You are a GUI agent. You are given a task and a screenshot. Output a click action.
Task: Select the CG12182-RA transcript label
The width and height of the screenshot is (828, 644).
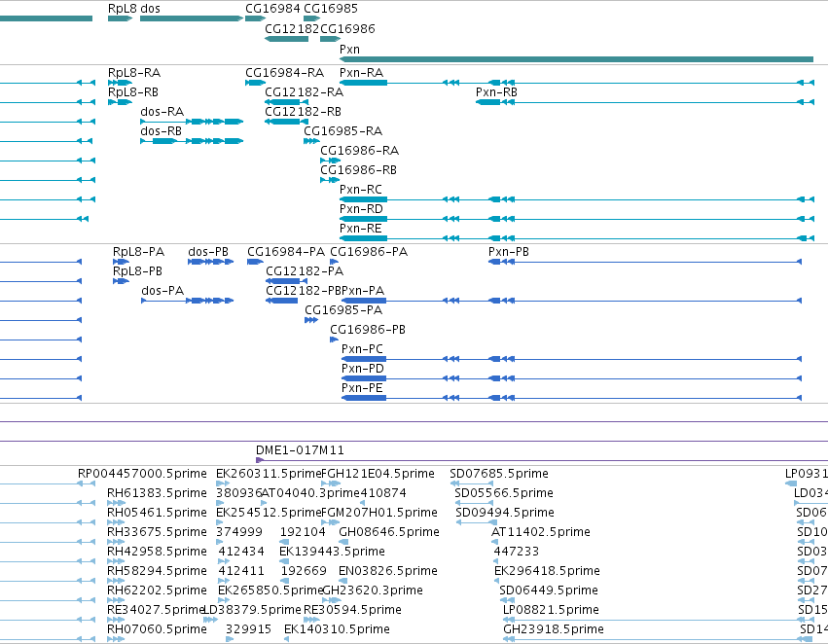[x=305, y=92]
